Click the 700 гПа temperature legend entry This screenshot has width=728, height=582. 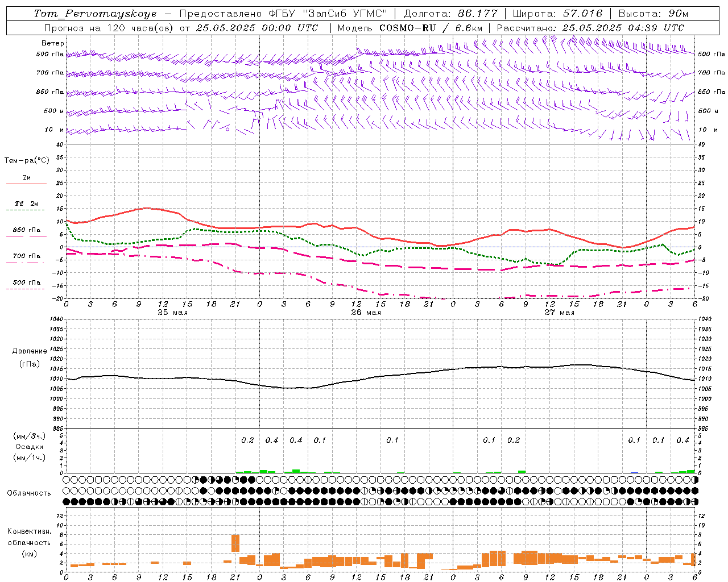[27, 256]
